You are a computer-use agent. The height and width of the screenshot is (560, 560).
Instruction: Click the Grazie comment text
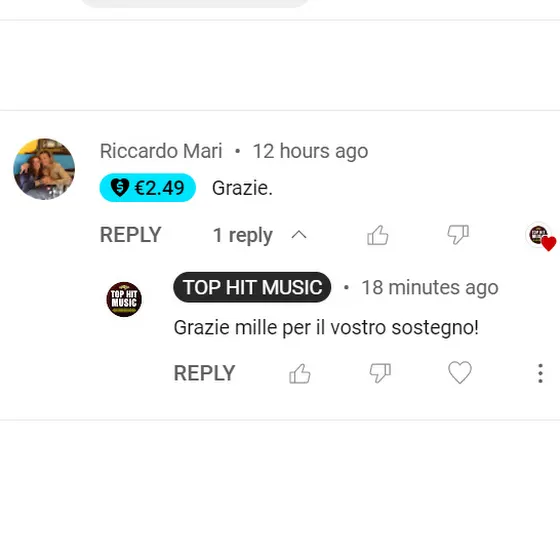coord(242,188)
